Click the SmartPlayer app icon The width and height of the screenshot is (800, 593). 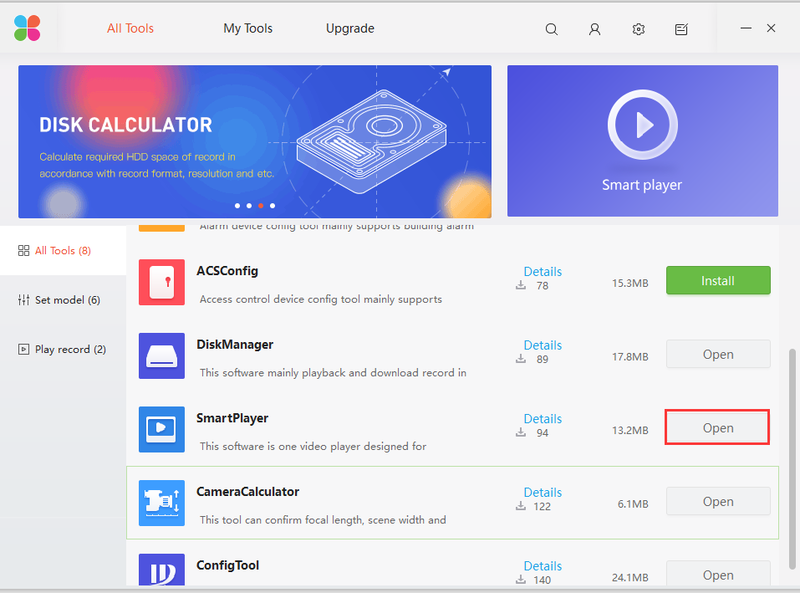[162, 429]
